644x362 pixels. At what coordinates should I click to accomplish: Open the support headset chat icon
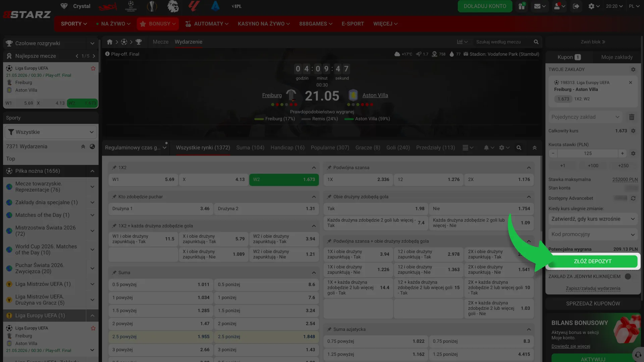(638, 355)
